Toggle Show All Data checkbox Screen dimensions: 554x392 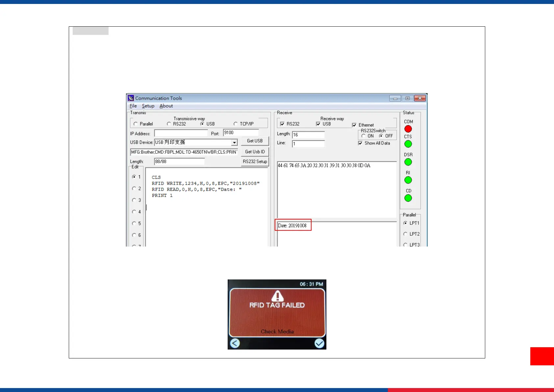click(x=360, y=143)
